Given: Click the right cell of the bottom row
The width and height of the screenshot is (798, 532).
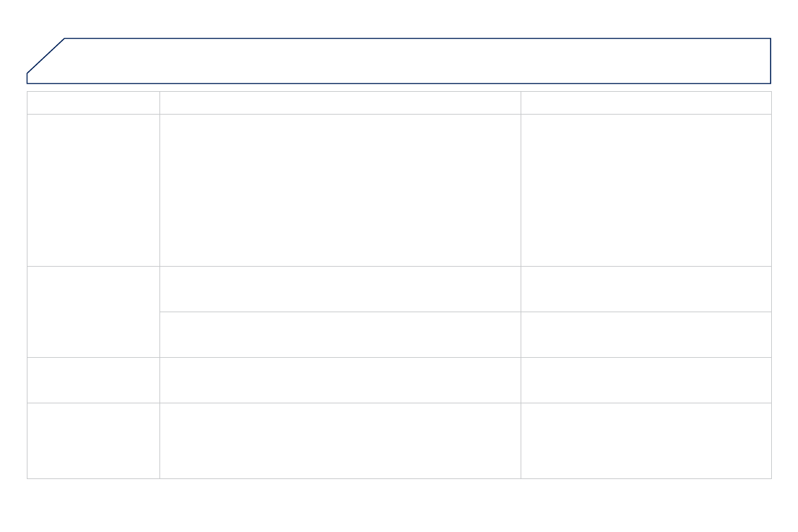Looking at the screenshot, I should pos(646,440).
